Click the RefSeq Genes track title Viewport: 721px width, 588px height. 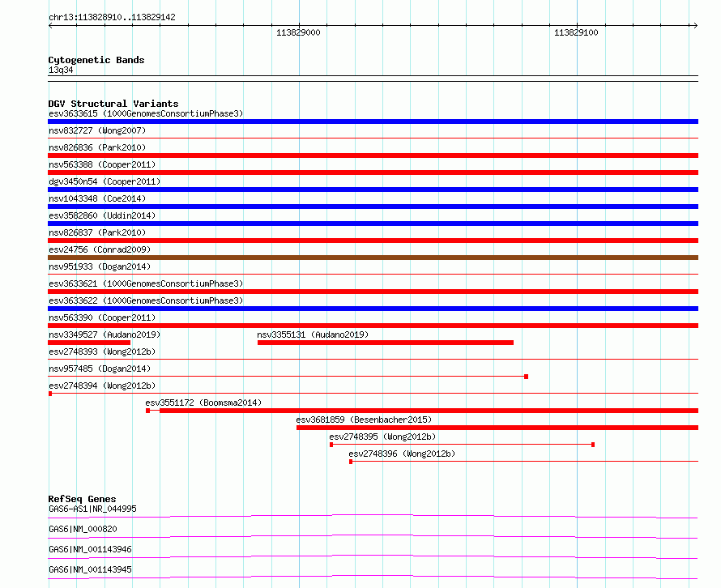(82, 499)
